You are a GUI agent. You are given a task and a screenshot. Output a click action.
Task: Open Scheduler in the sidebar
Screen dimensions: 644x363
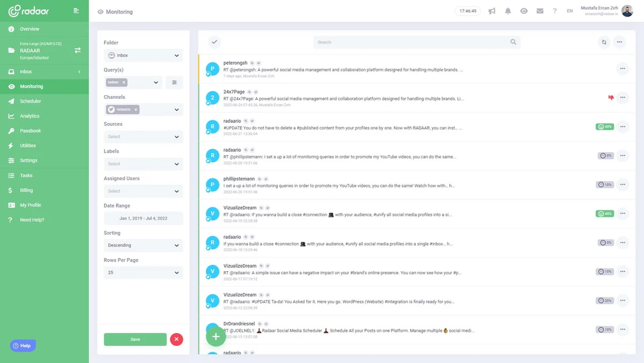coord(31,101)
